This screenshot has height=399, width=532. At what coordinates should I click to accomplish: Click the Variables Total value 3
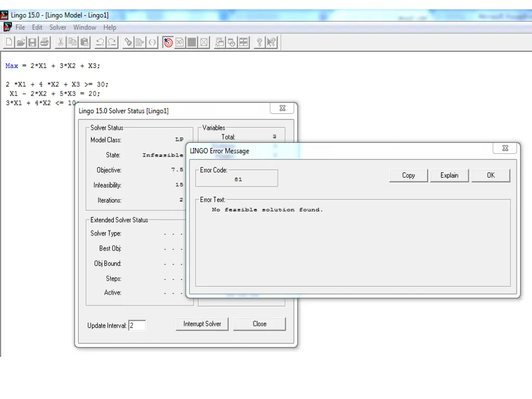(x=274, y=137)
